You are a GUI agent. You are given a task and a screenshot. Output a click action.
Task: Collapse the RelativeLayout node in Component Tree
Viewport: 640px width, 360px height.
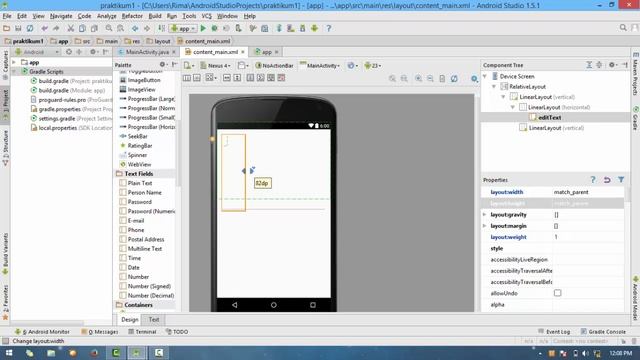(494, 87)
